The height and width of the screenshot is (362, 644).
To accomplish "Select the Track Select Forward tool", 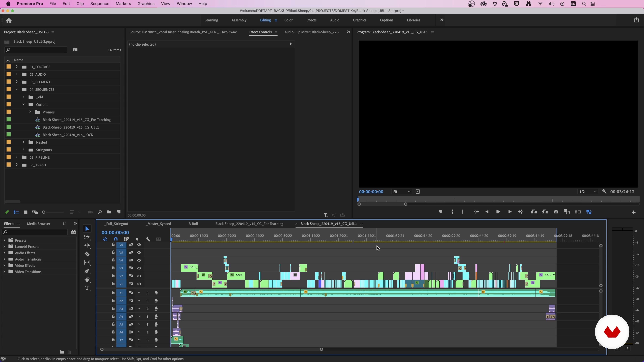I will 87,237.
